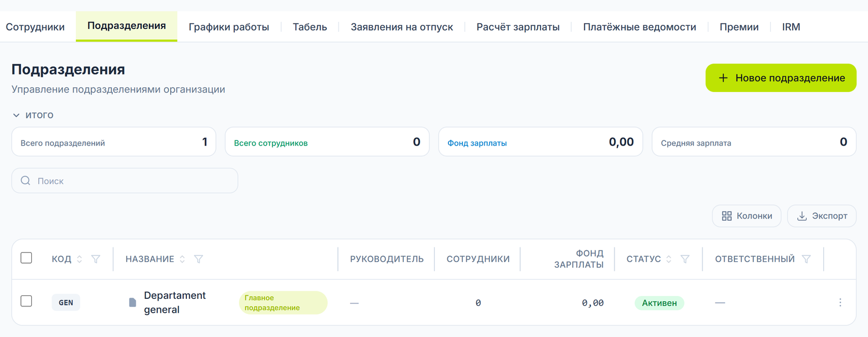This screenshot has height=337, width=868.
Task: Switch to Платёжные ведомости tab
Action: click(x=639, y=27)
